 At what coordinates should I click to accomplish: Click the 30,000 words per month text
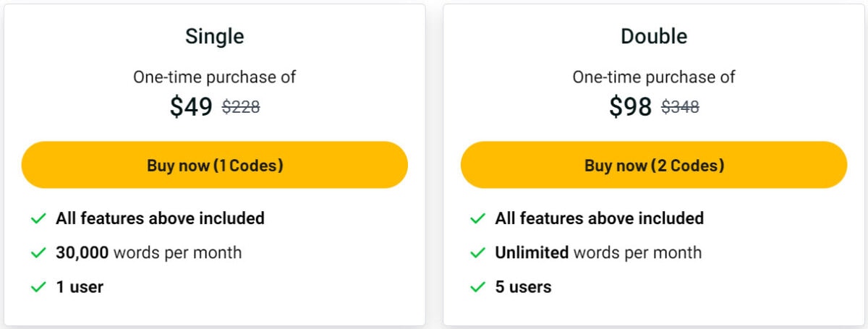(148, 252)
